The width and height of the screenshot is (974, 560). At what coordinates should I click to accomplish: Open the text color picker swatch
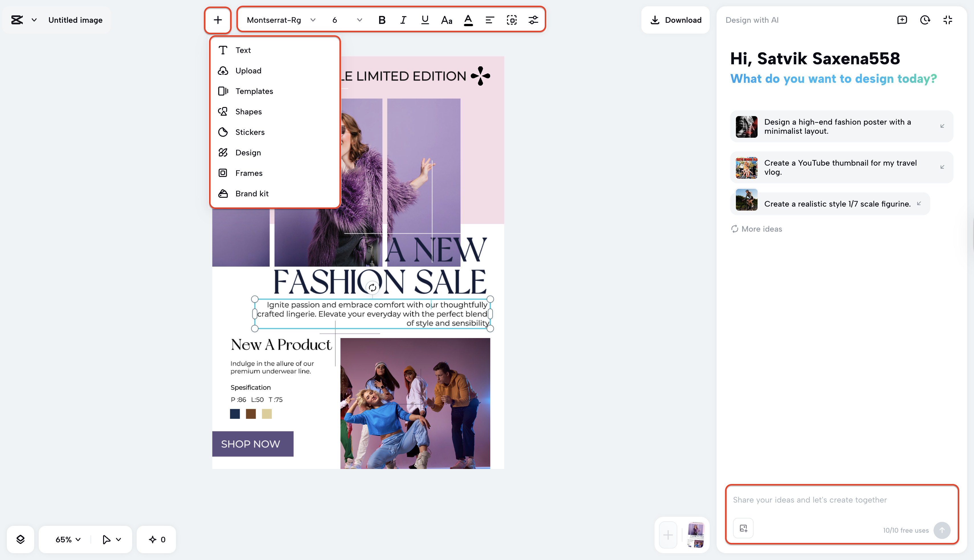(468, 20)
